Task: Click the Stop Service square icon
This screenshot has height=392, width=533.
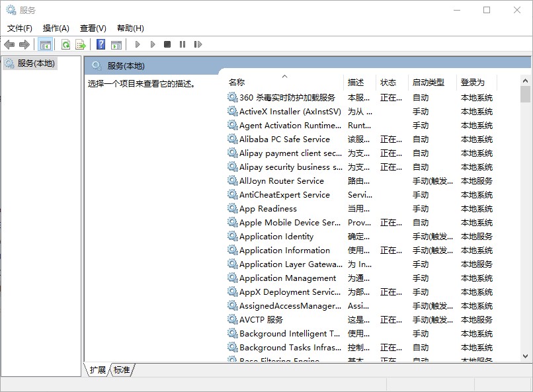Action: (167, 44)
